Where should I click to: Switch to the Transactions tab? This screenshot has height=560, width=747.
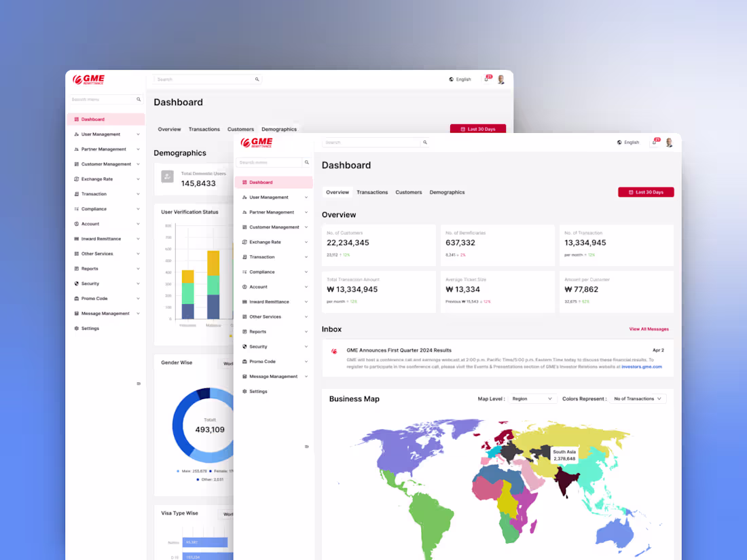(372, 192)
